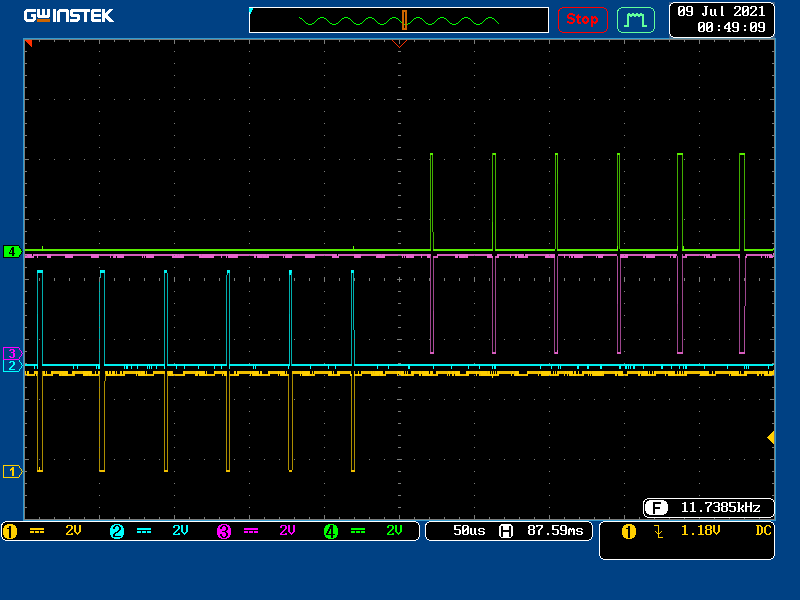Toggle the yellow channel 1 indicator
The width and height of the screenshot is (800, 600).
pos(10,531)
